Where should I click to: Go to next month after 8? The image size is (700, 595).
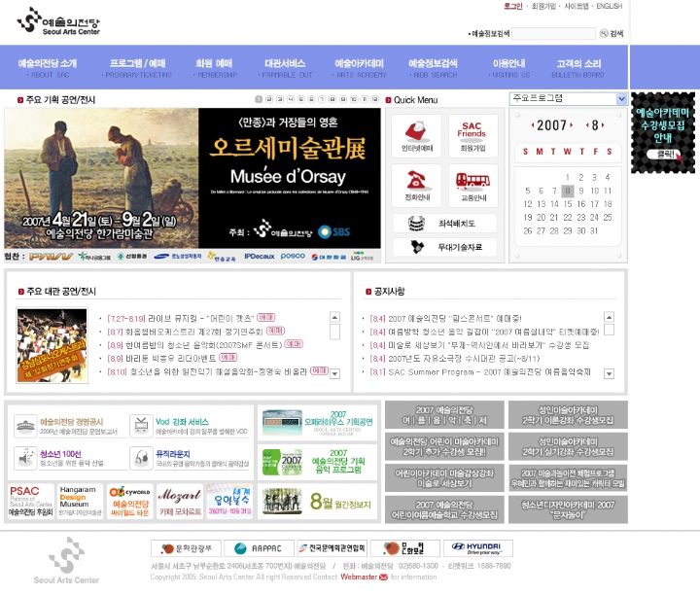[603, 125]
